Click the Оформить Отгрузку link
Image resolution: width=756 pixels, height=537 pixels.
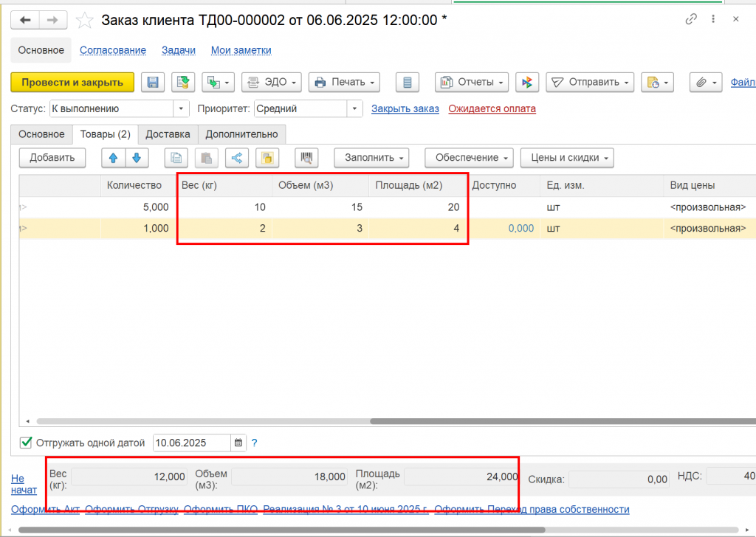tap(131, 510)
